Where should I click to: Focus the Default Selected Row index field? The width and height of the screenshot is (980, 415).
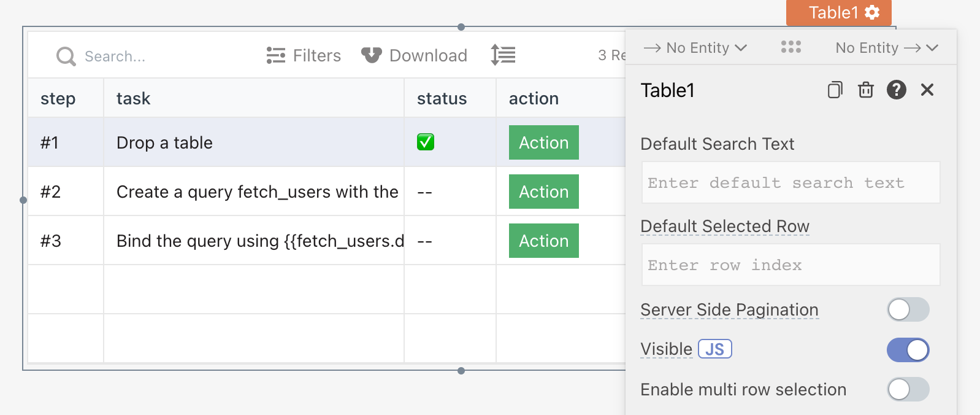point(791,265)
